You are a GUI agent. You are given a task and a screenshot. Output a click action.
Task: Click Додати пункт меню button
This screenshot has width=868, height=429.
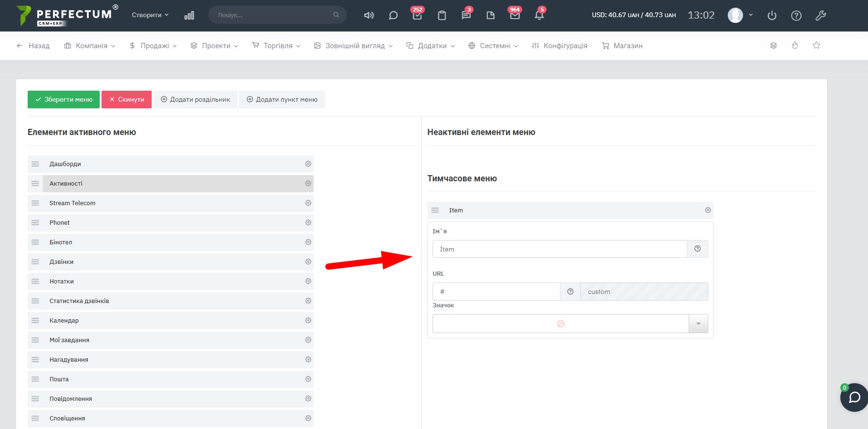point(282,99)
